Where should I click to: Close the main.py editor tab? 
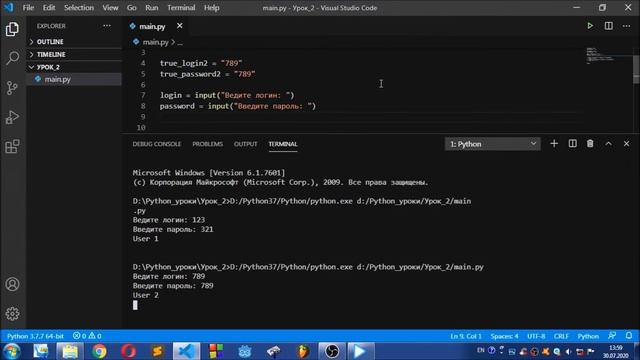coord(180,26)
